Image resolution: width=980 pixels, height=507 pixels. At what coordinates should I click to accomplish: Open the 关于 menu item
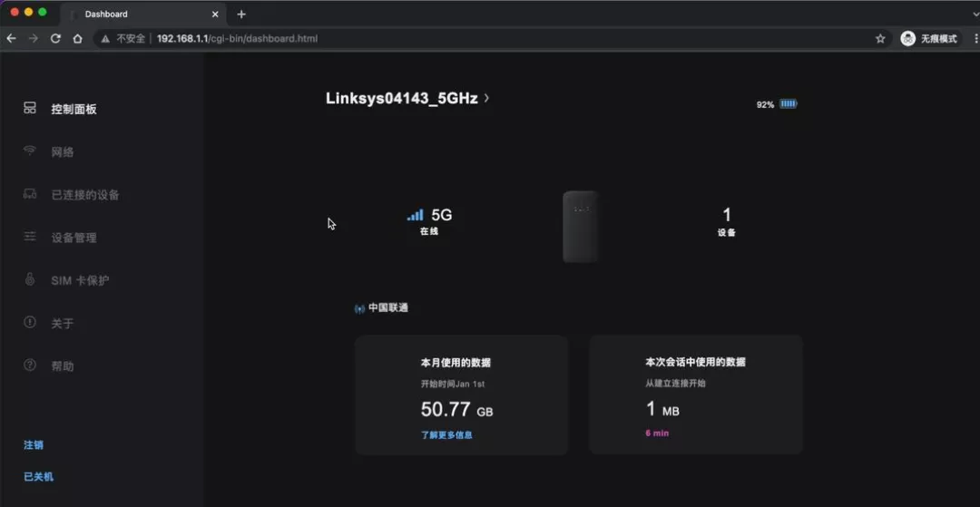tap(63, 324)
